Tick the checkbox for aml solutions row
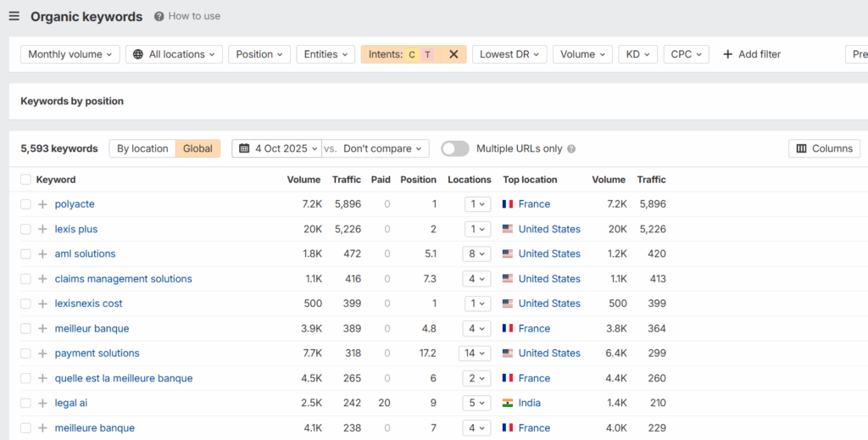Image resolution: width=868 pixels, height=440 pixels. tap(25, 253)
